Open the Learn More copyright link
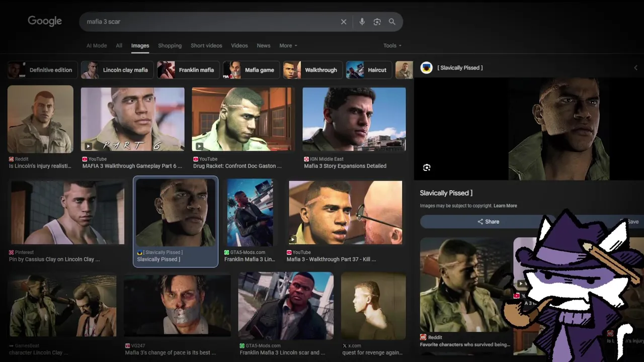Image resolution: width=644 pixels, height=362 pixels. (505, 206)
